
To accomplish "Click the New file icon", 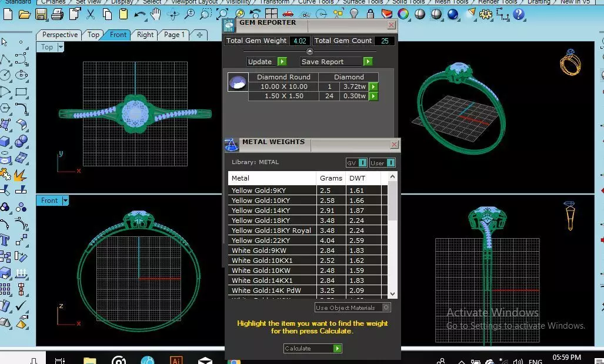I will tap(8, 15).
